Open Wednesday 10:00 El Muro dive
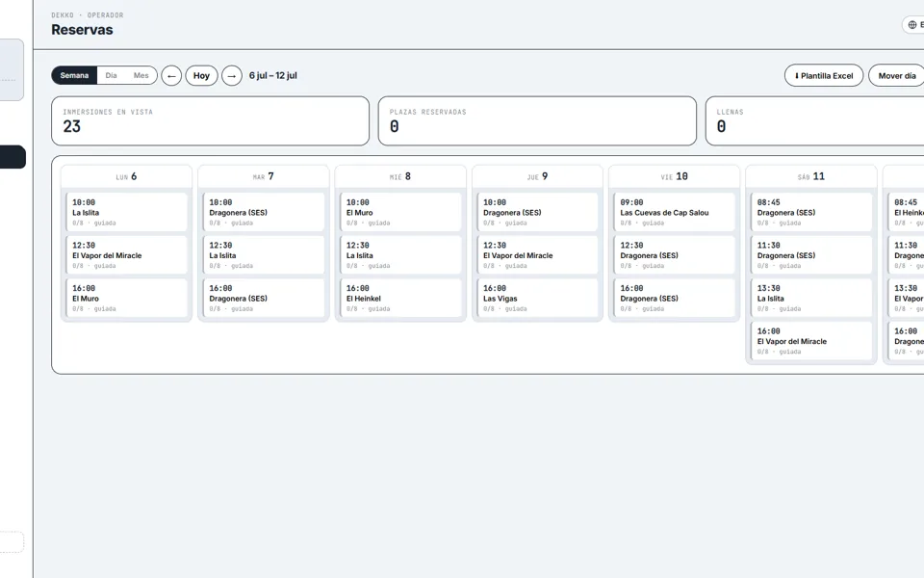Viewport: 924px width, 578px height. coord(400,212)
